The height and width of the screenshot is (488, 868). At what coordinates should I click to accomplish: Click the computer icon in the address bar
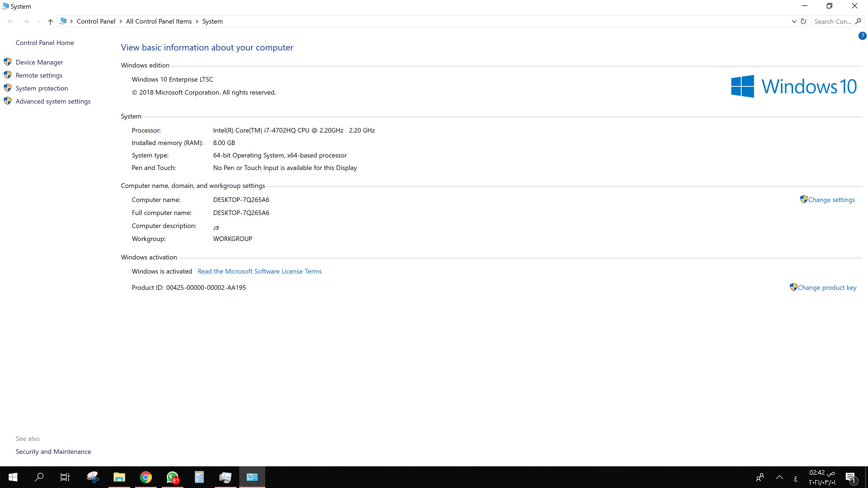tap(63, 21)
